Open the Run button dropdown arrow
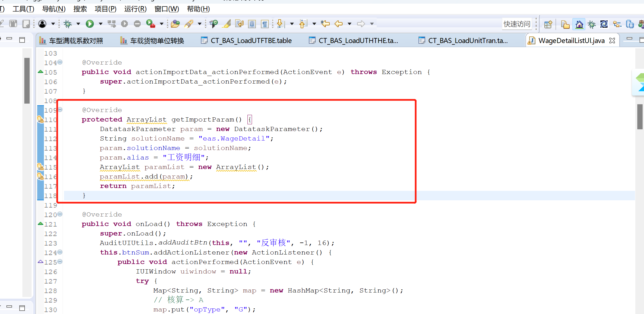 101,24
